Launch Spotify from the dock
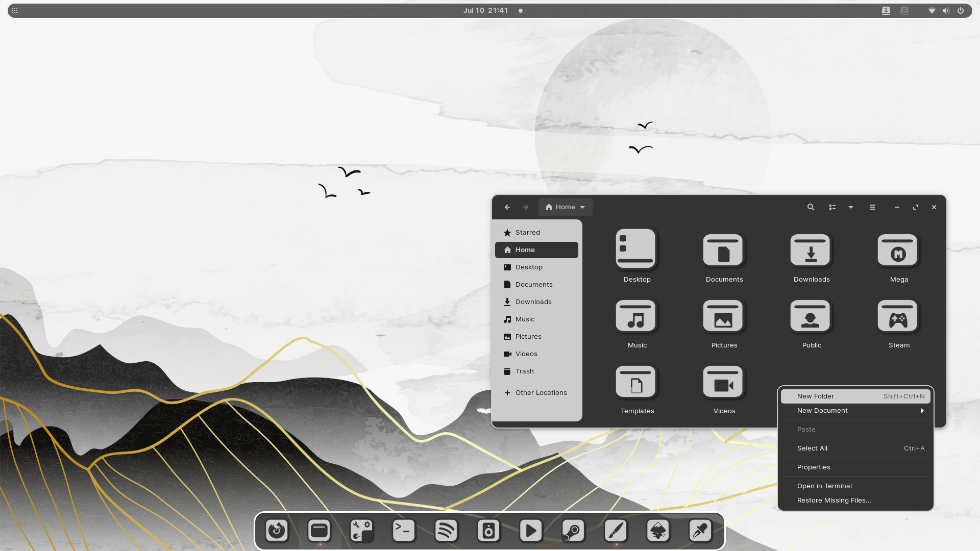The height and width of the screenshot is (551, 980). [446, 531]
